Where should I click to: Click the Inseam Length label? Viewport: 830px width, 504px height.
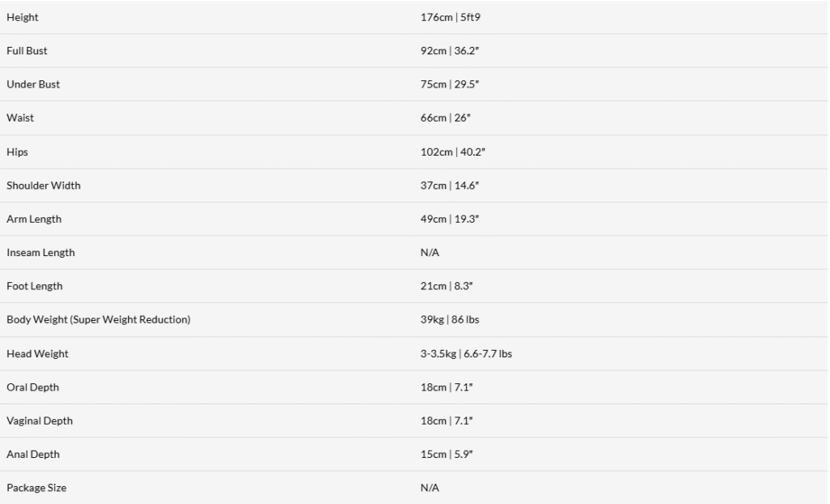(x=41, y=253)
